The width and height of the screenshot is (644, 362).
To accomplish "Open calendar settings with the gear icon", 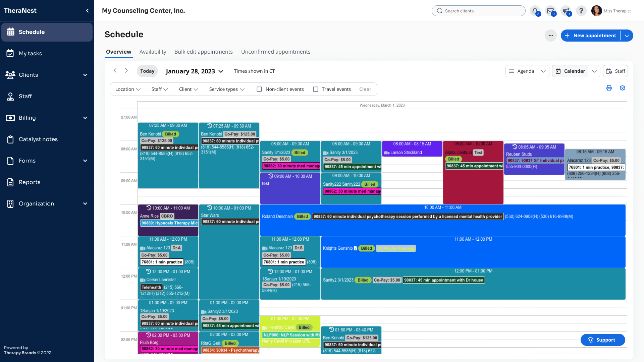I will tap(623, 88).
